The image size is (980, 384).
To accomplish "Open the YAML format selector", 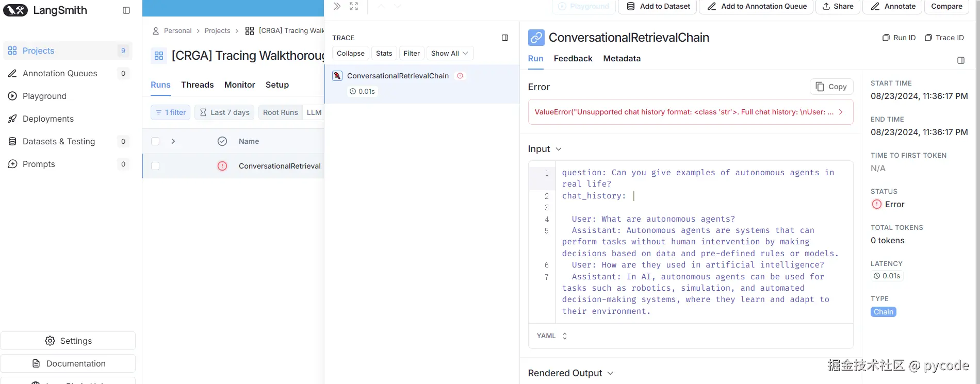I will tap(552, 336).
